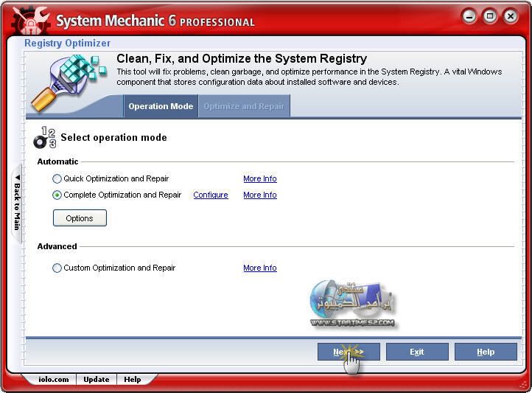Open the Configure link for Complete Optimization
Screen dimensions: 532x393
tap(211, 195)
